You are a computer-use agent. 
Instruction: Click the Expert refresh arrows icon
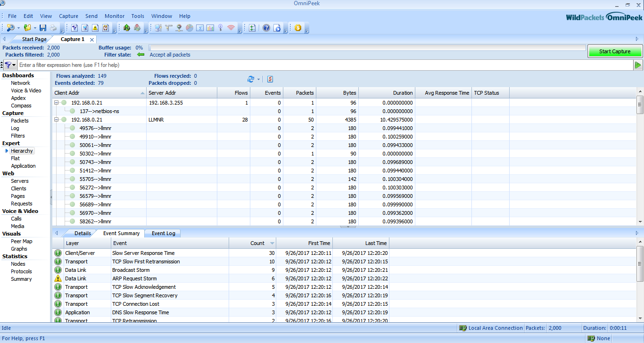(x=251, y=79)
